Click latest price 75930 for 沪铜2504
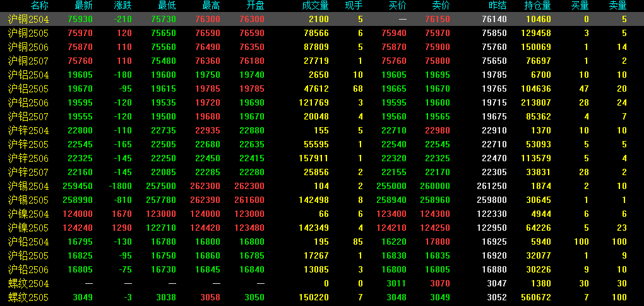Screen dimensions: 644x306 [x=80, y=19]
